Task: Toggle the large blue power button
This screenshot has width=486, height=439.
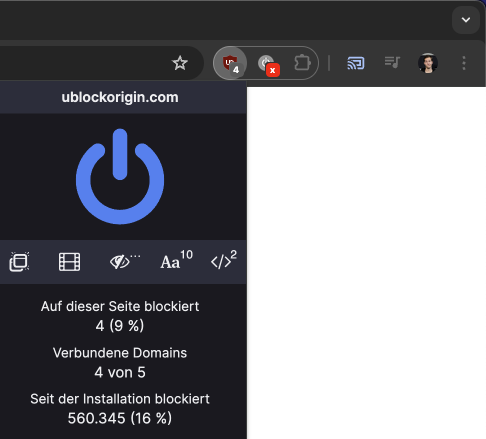Action: point(120,176)
